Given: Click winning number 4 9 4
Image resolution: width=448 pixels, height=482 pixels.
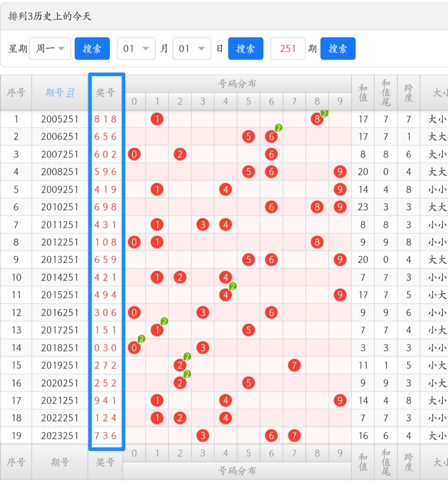Looking at the screenshot, I should click(x=105, y=295).
